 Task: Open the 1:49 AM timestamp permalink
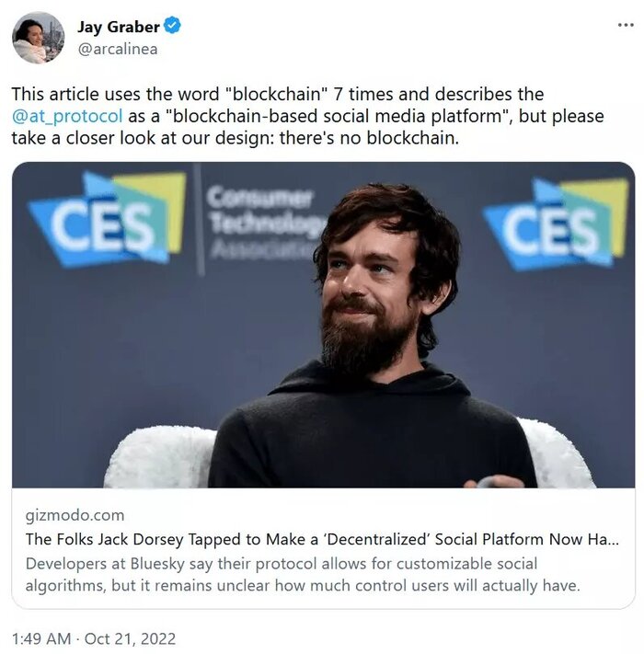click(40, 637)
